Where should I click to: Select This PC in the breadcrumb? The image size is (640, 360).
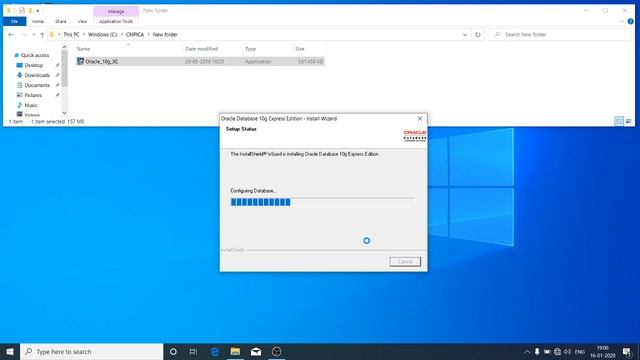click(71, 35)
